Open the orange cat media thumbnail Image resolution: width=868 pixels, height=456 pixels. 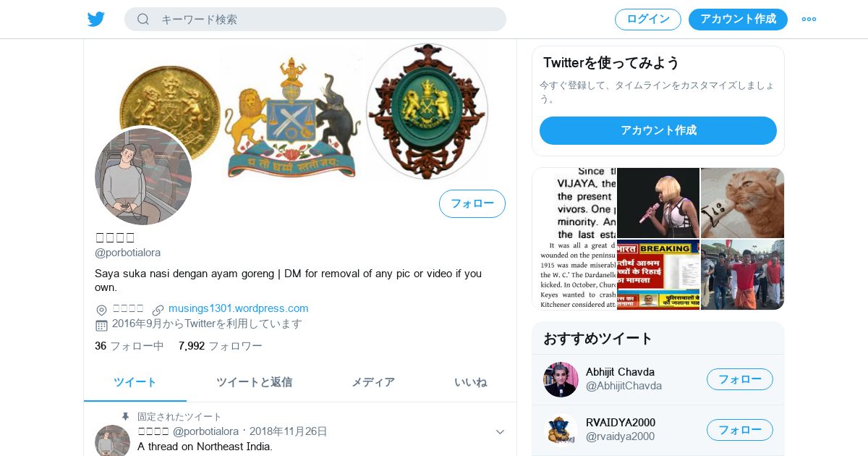tap(742, 203)
